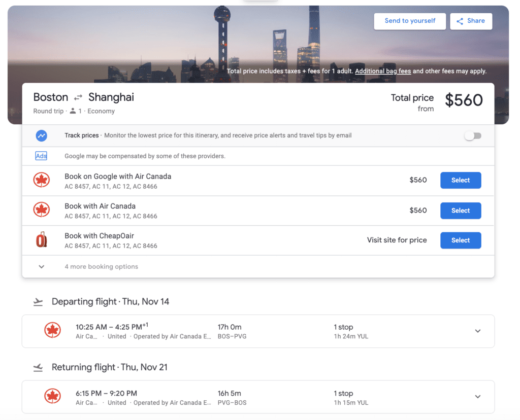This screenshot has width=520, height=420.
Task: Expand the returning flight details chevron
Action: pos(477,396)
